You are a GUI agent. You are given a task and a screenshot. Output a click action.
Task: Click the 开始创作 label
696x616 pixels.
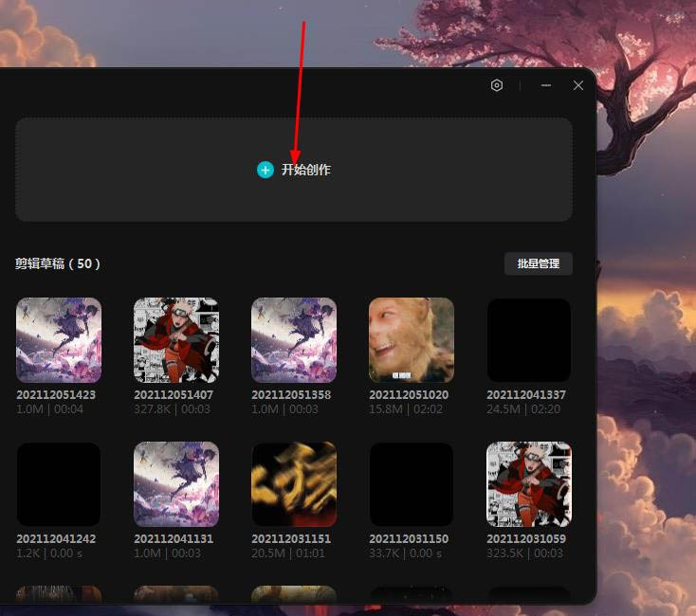(x=306, y=170)
